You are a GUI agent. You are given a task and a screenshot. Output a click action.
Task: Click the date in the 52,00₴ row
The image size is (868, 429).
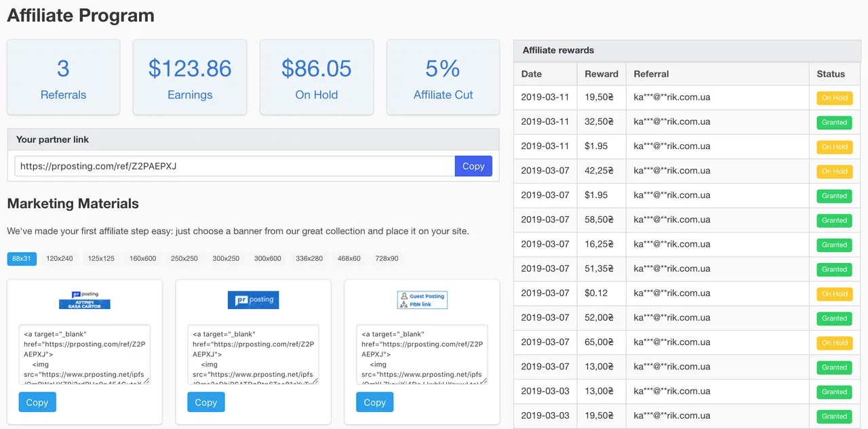tap(545, 317)
